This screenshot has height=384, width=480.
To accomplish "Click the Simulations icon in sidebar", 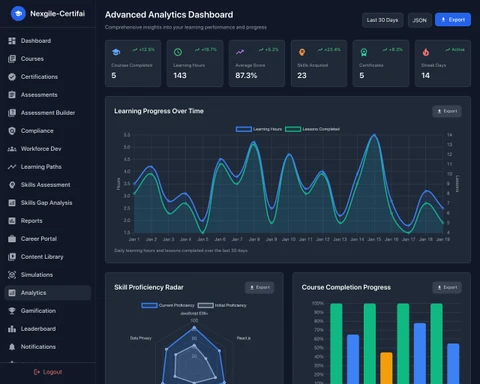I will (x=12, y=275).
